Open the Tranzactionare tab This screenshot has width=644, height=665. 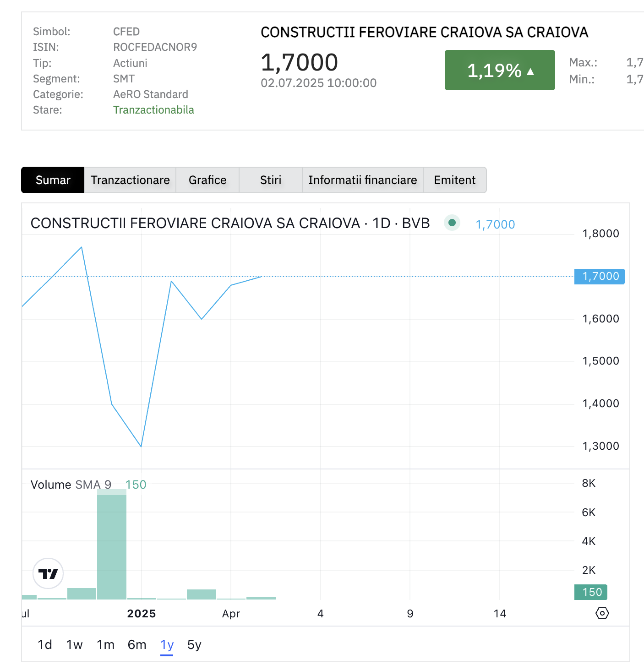pyautogui.click(x=130, y=180)
